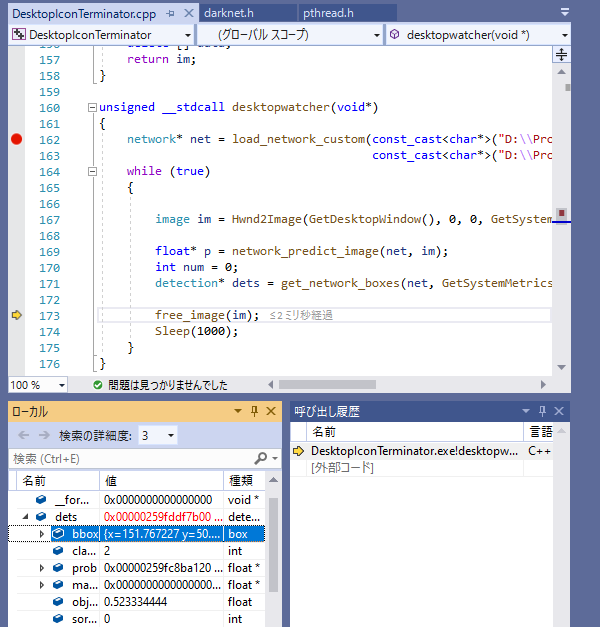Click the Locals vertical scrollbar thumb
Viewport: 600px width, 627px height.
tap(273, 545)
